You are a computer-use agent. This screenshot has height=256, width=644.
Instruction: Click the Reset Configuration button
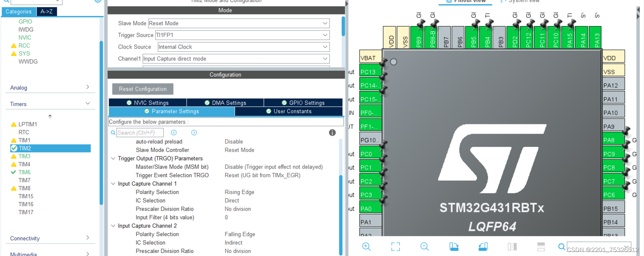143,89
